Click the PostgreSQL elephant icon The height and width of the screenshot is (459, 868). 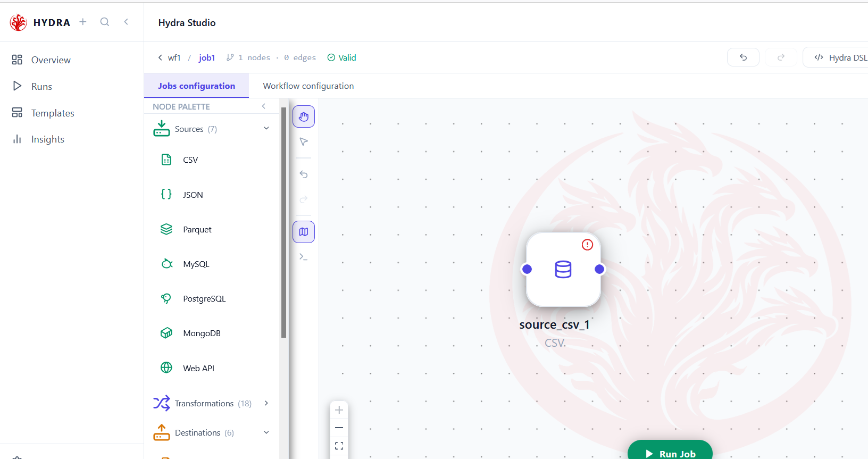(166, 298)
